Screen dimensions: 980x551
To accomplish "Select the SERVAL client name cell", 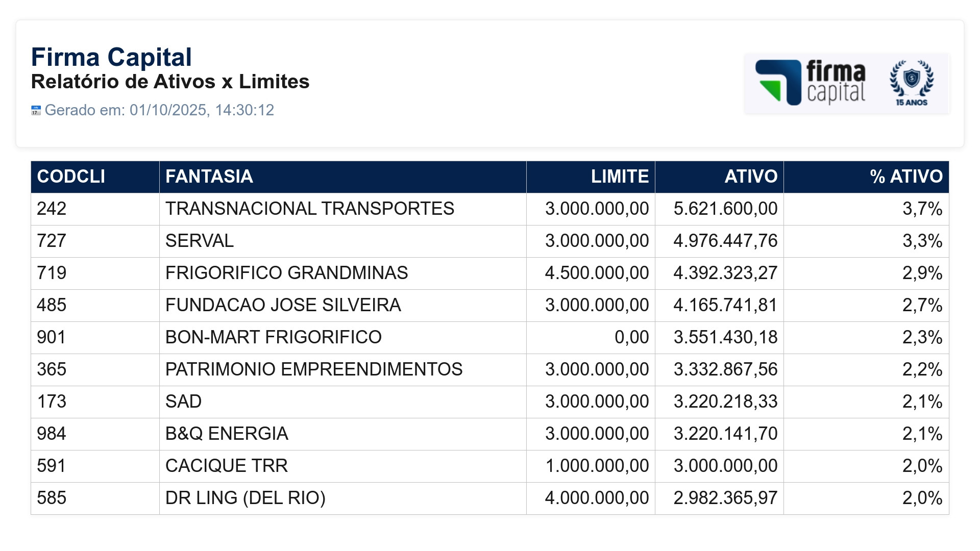I will pyautogui.click(x=342, y=241).
